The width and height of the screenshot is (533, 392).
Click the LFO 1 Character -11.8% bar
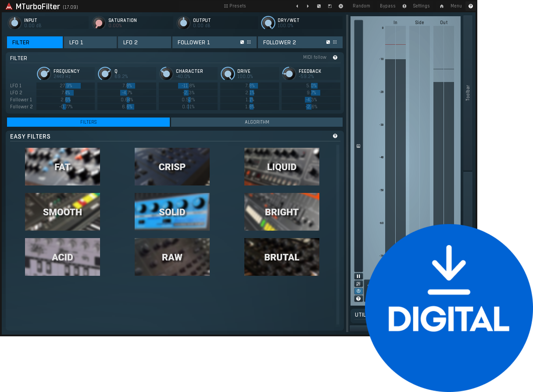tap(188, 86)
